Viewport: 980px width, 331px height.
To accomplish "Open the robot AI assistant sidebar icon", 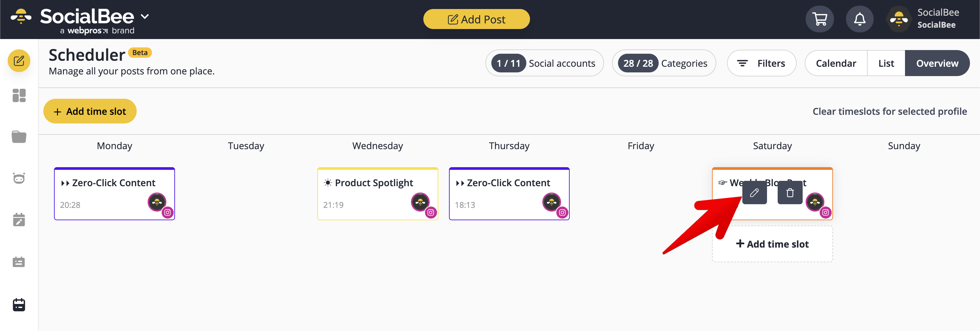I will (19, 178).
